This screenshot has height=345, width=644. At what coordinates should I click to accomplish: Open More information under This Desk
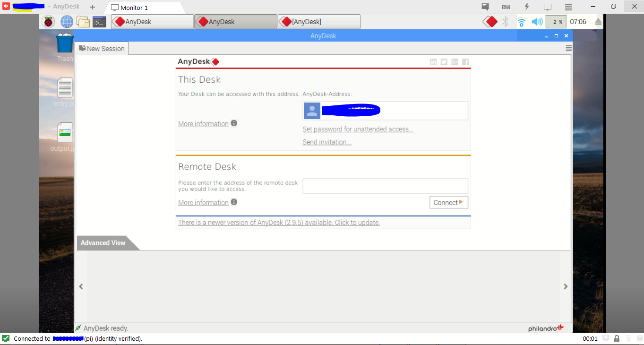[204, 124]
